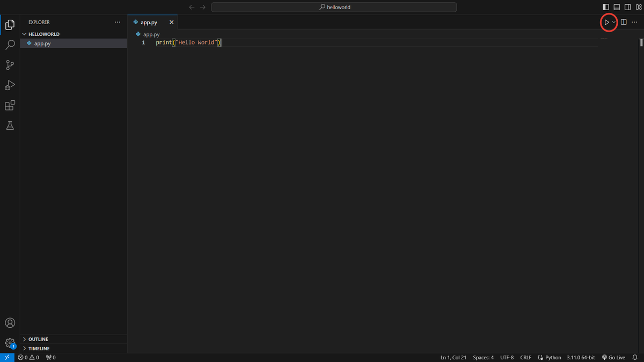Go forward with the right arrow
The width and height of the screenshot is (644, 362).
coord(202,7)
